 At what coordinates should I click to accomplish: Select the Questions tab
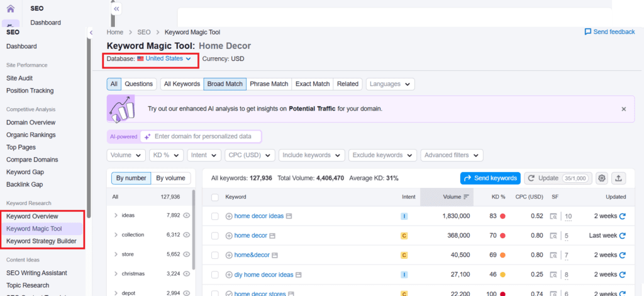(x=138, y=84)
